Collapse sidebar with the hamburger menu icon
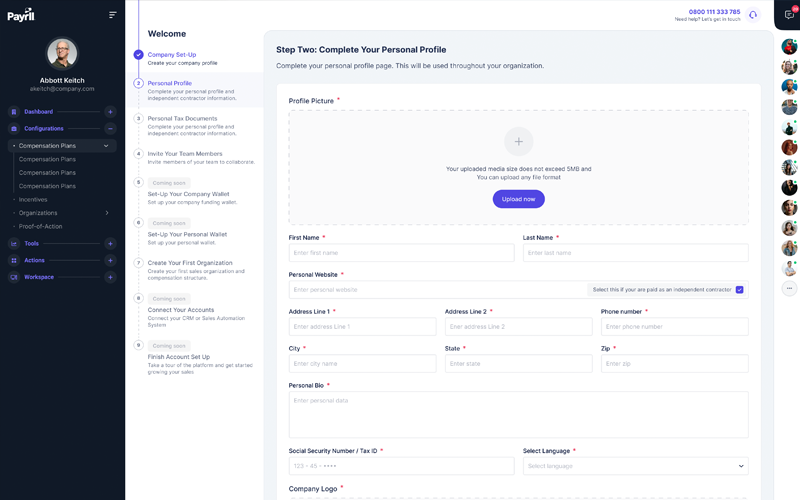 (x=113, y=15)
